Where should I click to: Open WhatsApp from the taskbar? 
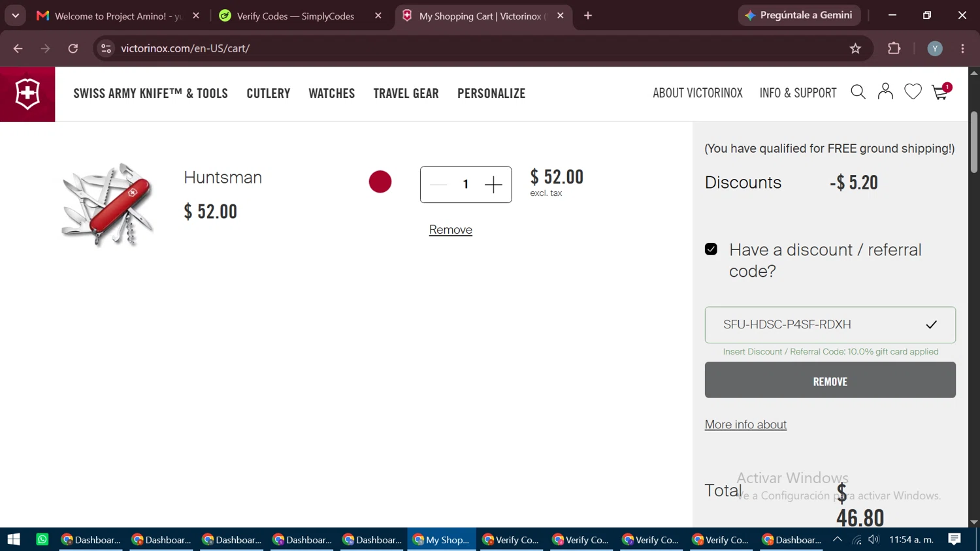coord(42,539)
